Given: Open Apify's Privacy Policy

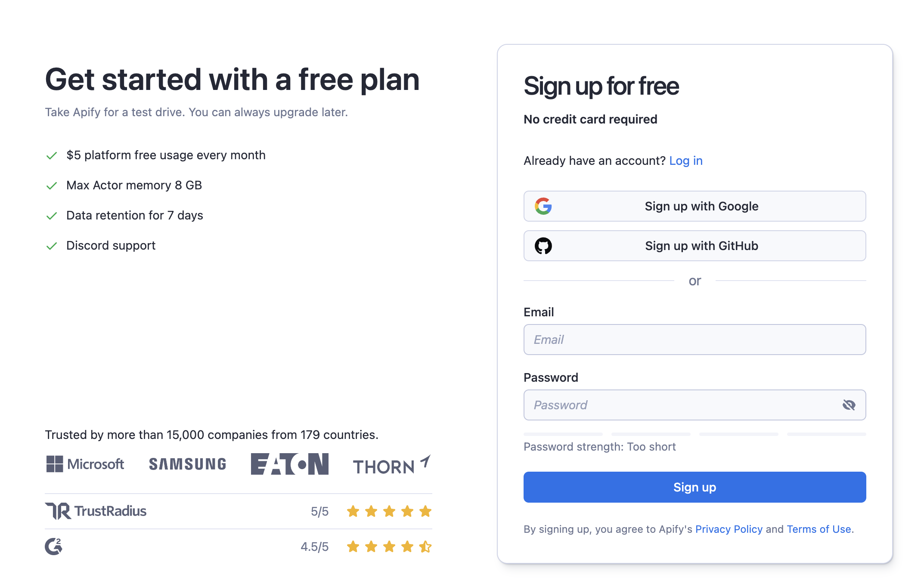Looking at the screenshot, I should tap(729, 529).
